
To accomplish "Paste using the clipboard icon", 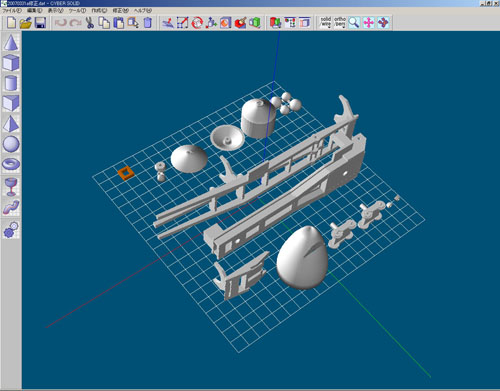I will click(x=119, y=23).
